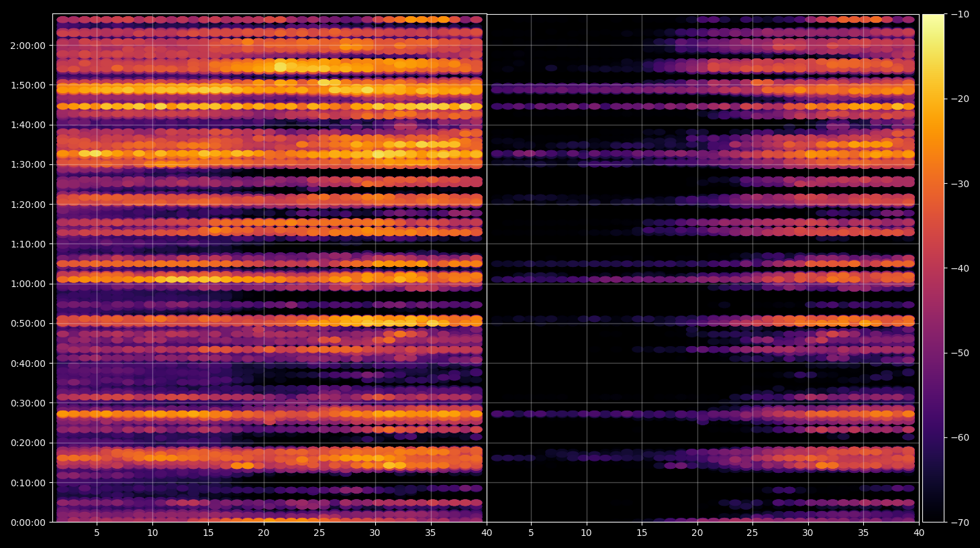980x548 pixels.
Task: Select the −20 label on the colorbar
Action: tap(961, 99)
